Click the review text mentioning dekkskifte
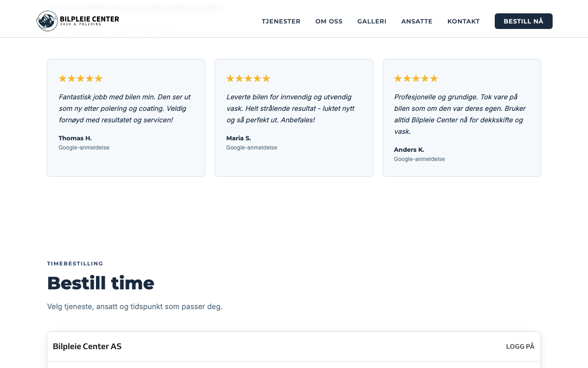This screenshot has height=368, width=588. tap(460, 114)
